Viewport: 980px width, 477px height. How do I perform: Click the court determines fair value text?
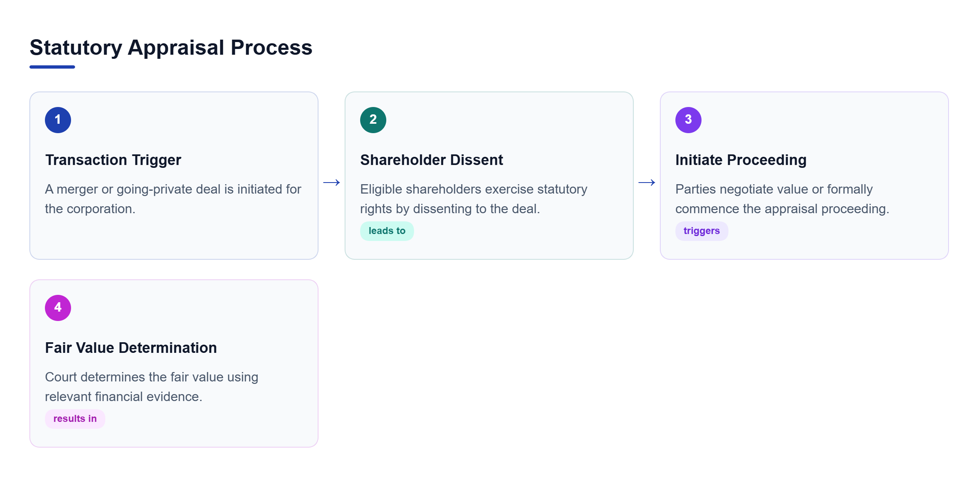click(151, 387)
